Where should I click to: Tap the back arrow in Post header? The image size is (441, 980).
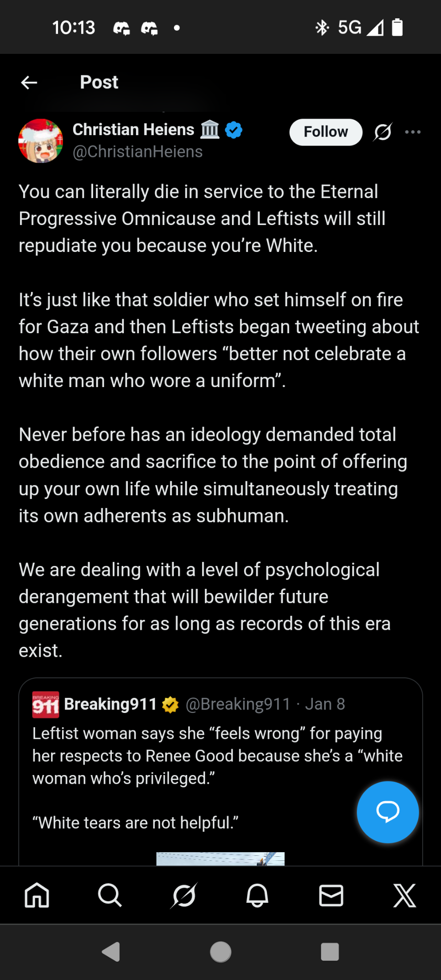(29, 83)
